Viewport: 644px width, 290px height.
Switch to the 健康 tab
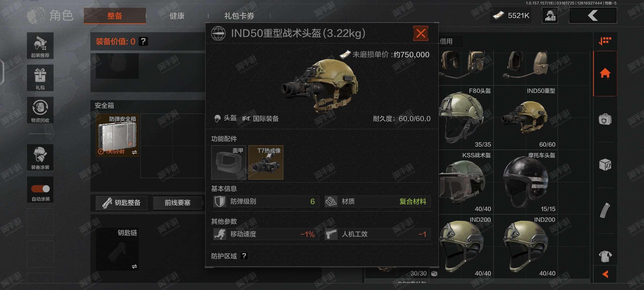point(177,16)
